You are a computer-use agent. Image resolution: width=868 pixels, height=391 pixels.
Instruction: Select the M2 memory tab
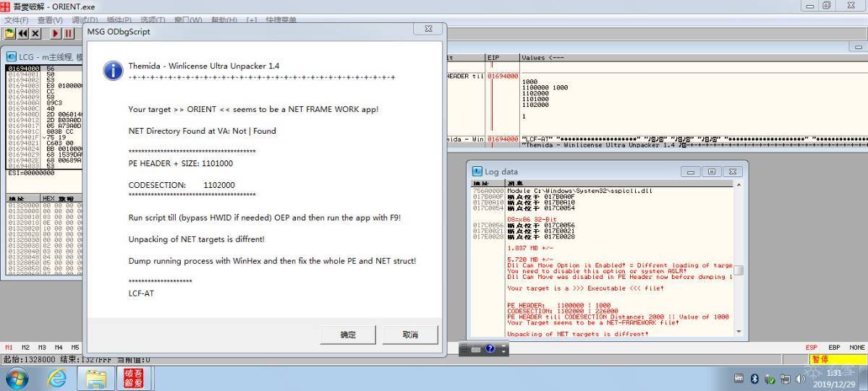pyautogui.click(x=26, y=347)
